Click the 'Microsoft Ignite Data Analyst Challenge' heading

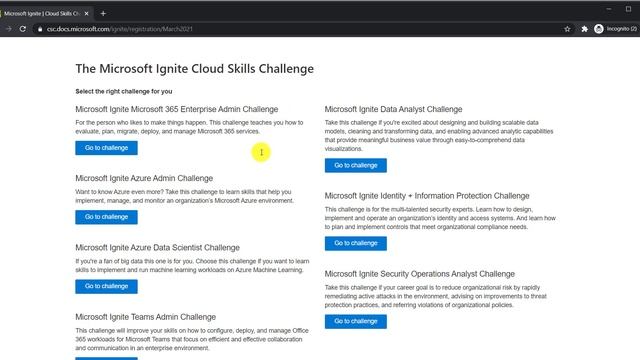click(x=393, y=109)
